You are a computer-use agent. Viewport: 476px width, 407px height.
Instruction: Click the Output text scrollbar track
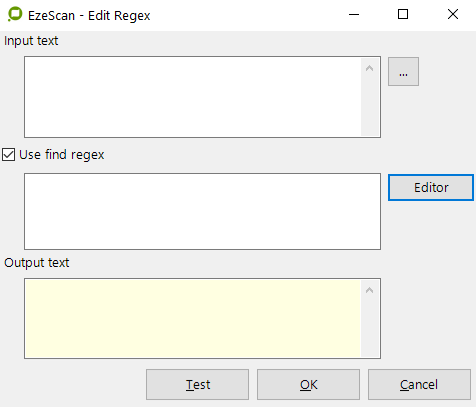[x=369, y=328]
